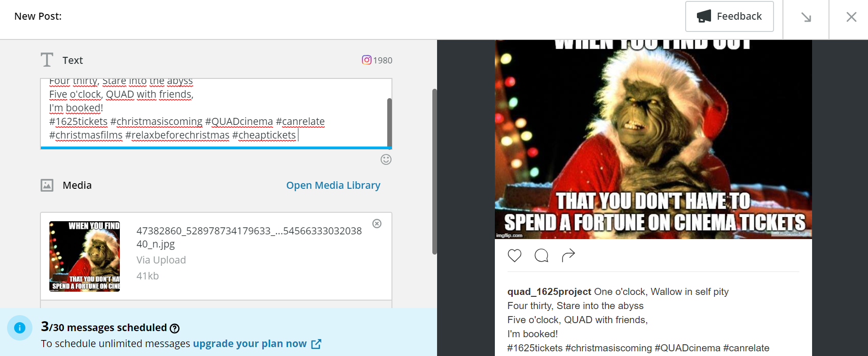Viewport: 868px width, 356px height.
Task: Open the emoji picker smiley icon
Action: coord(386,160)
